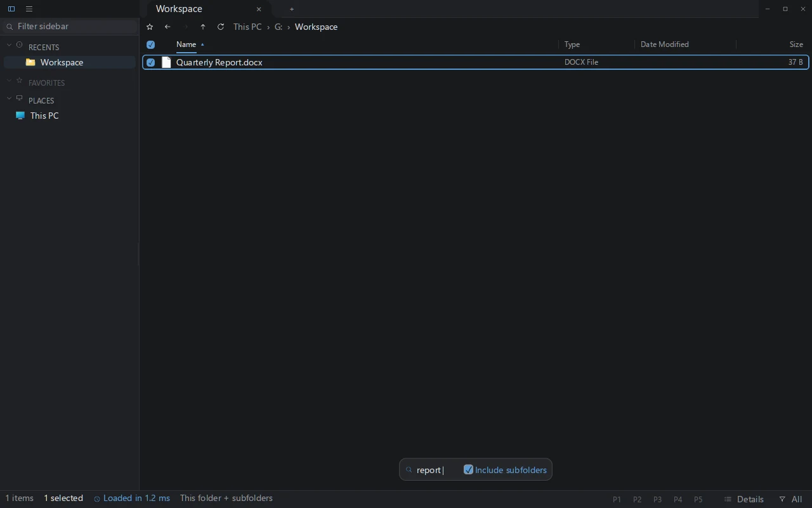Click RECENTS clock icon
This screenshot has width=812, height=508.
coord(19,45)
